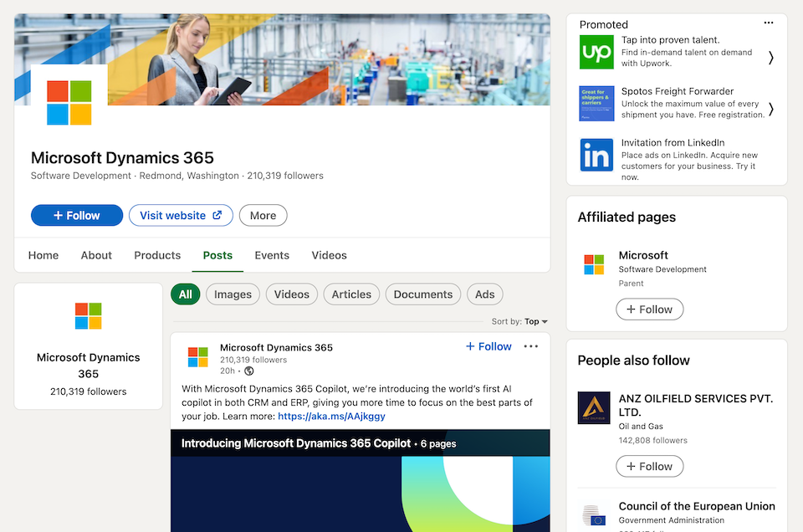Filter posts by Videos chip
The image size is (803, 532).
292,294
